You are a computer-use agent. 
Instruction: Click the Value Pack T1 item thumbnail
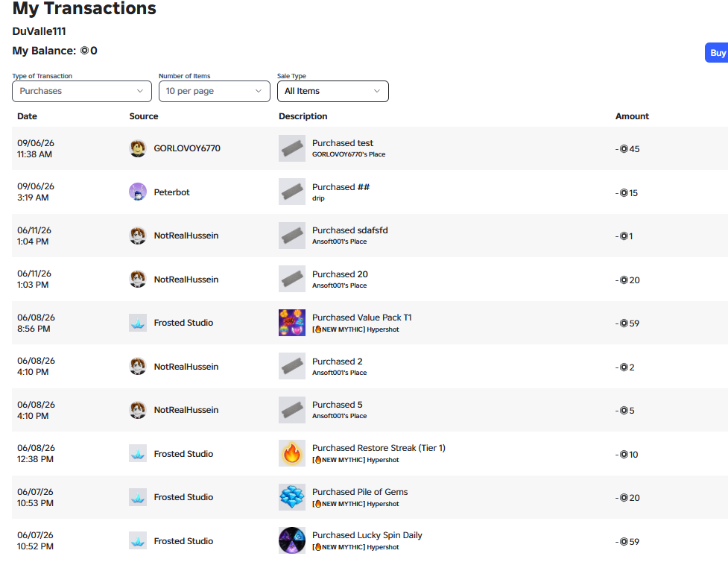tap(292, 323)
